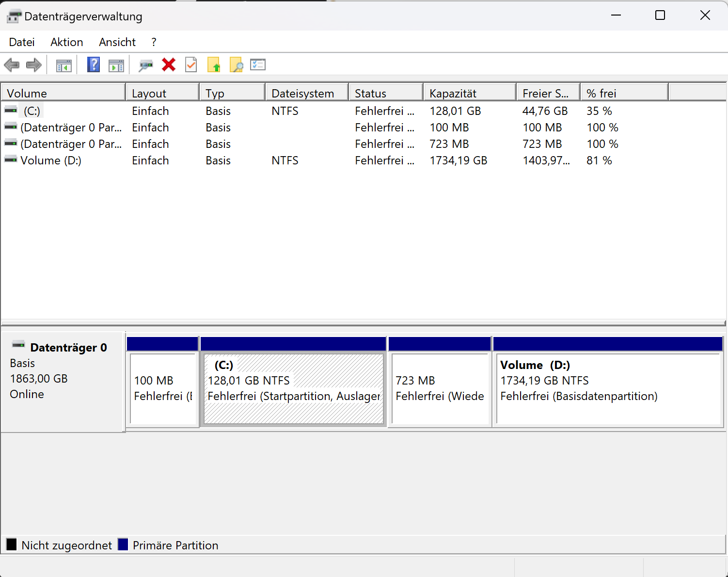Click the 1863,00 GB disk size text

coord(39,379)
